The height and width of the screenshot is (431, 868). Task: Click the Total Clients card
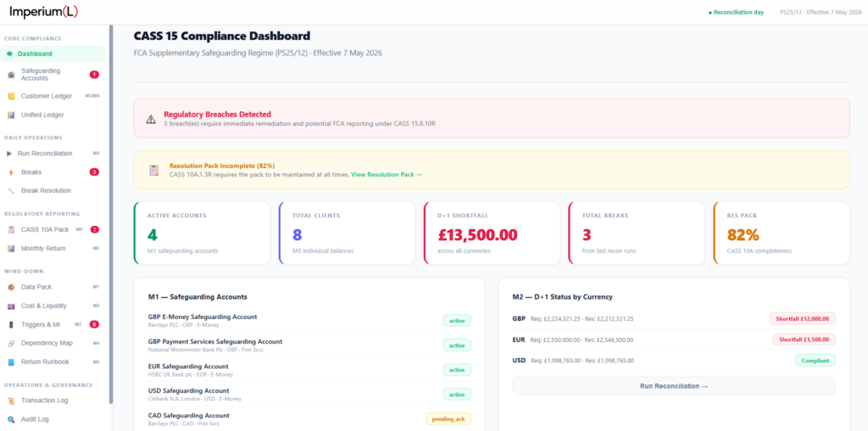(x=347, y=232)
